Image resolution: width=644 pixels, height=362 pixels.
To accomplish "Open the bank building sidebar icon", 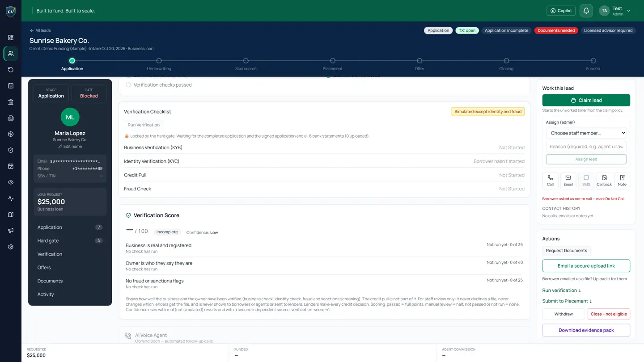I will [x=11, y=102].
